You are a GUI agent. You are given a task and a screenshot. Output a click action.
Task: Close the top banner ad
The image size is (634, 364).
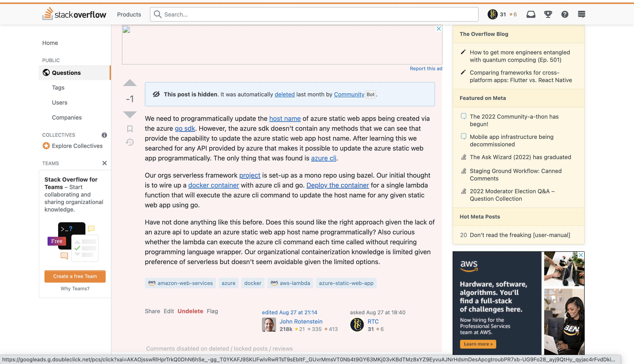[439, 29]
